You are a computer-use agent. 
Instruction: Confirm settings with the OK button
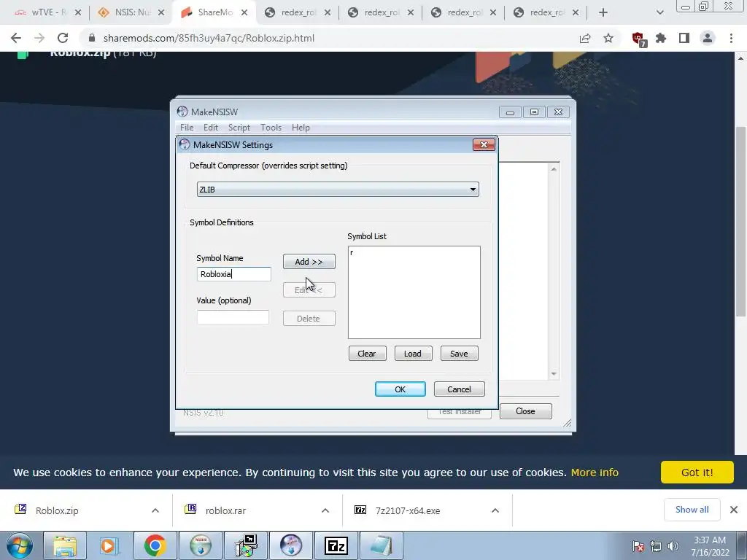pyautogui.click(x=400, y=389)
